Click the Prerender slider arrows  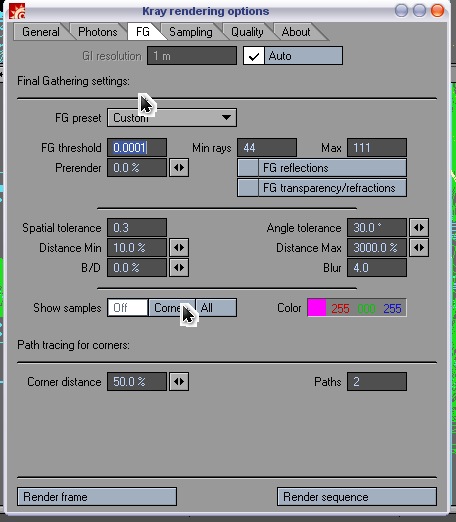(179, 168)
